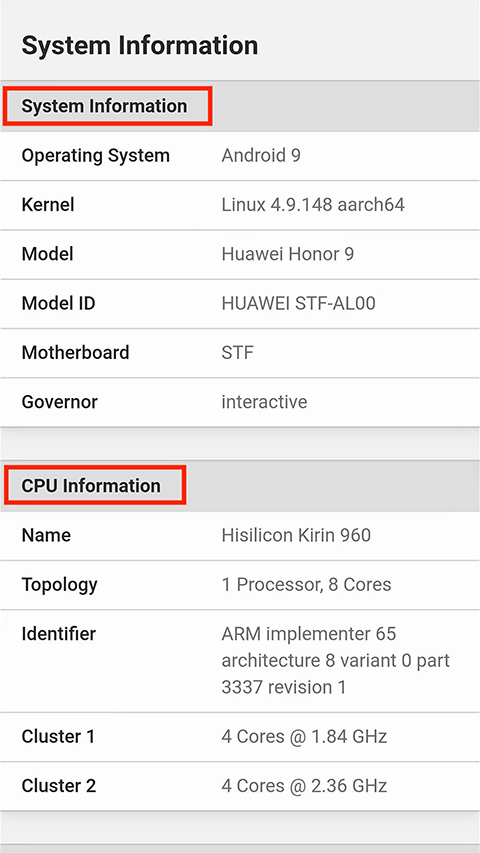Screen dimensions: 480x853
Task: Select the 1 Processor, 8 Cores value
Action: [x=306, y=585]
